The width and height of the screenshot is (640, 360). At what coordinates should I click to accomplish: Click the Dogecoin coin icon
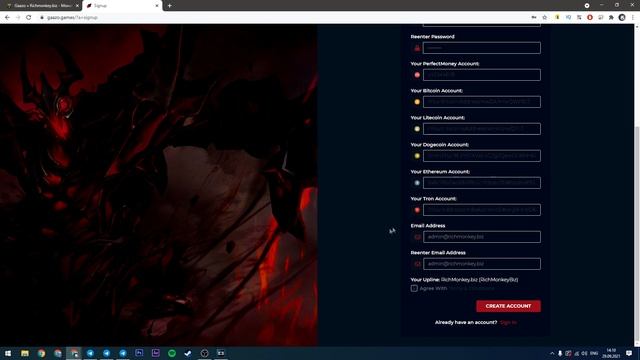click(x=417, y=156)
